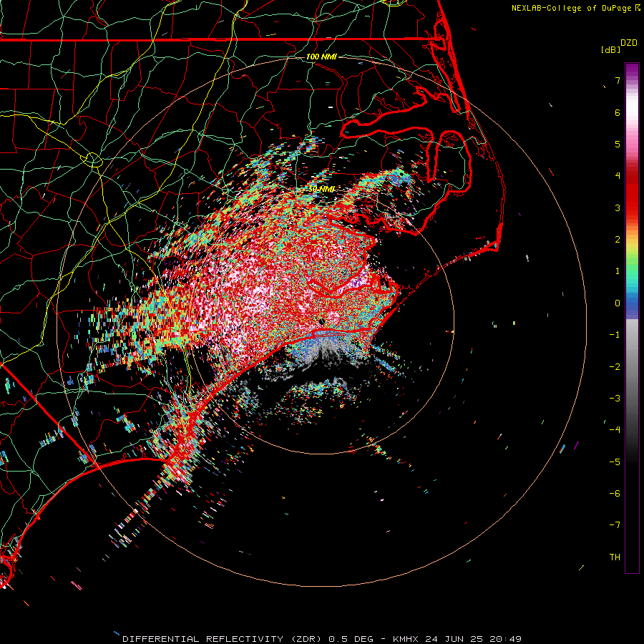Click the color scale value 6

[618, 112]
